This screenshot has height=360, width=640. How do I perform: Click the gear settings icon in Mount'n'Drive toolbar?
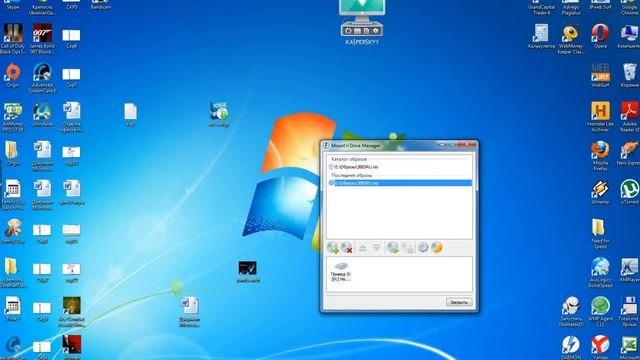click(x=423, y=247)
